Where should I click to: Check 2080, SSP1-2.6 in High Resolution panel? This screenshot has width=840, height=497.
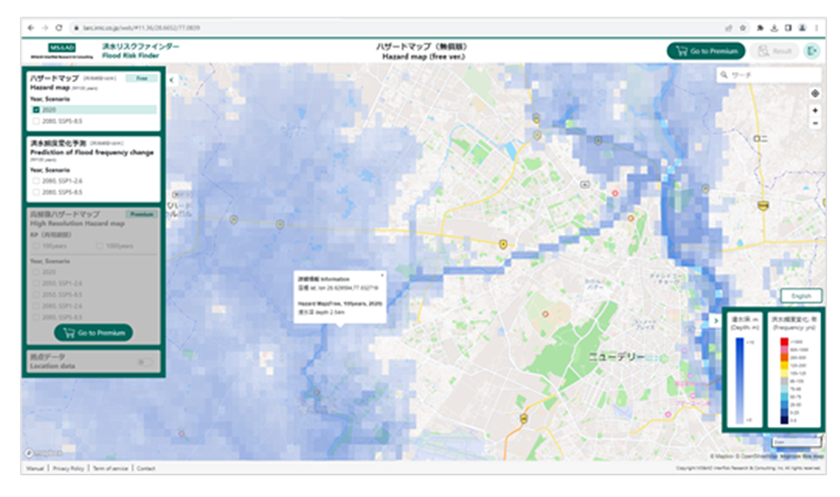[x=36, y=306]
